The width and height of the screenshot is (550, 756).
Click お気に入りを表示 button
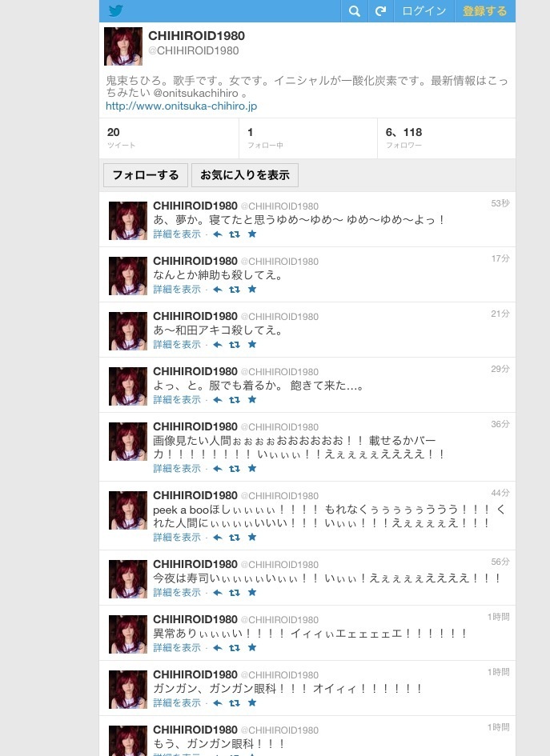(245, 175)
